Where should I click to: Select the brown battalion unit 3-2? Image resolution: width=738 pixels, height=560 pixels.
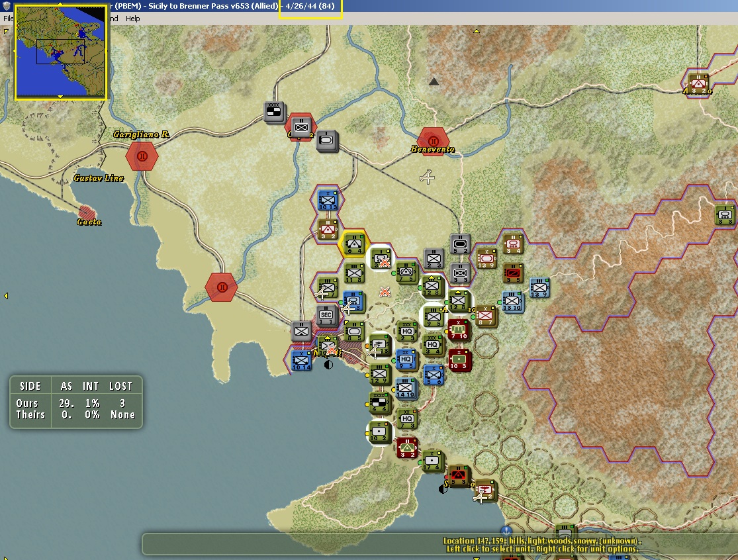click(328, 229)
